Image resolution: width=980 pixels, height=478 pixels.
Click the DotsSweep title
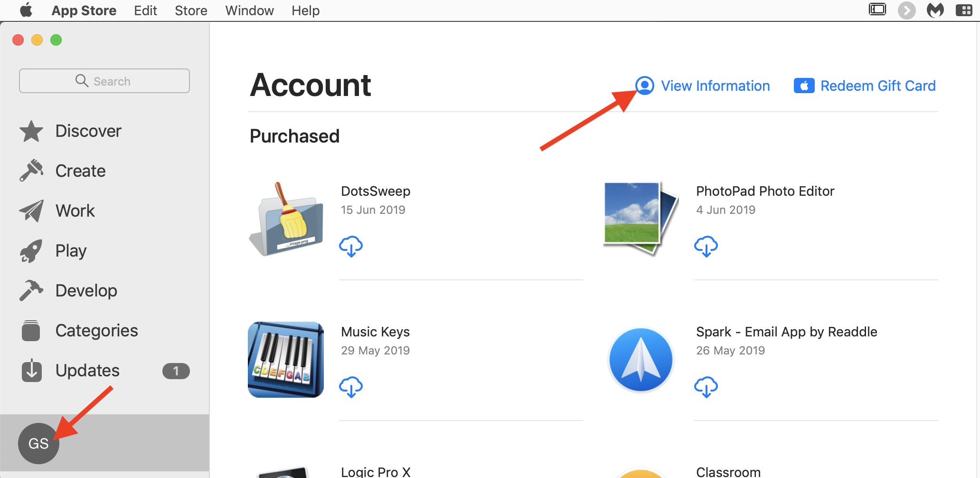376,191
